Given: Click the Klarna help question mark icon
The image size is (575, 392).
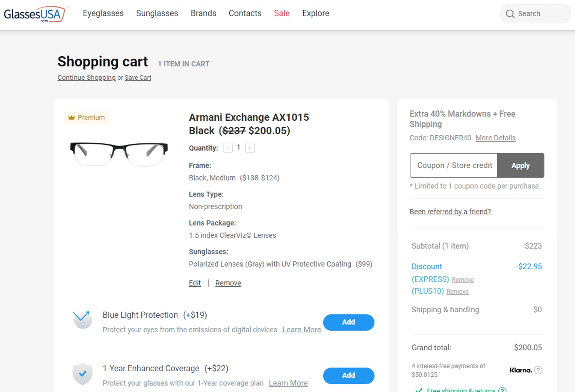Looking at the screenshot, I should pyautogui.click(x=538, y=370).
